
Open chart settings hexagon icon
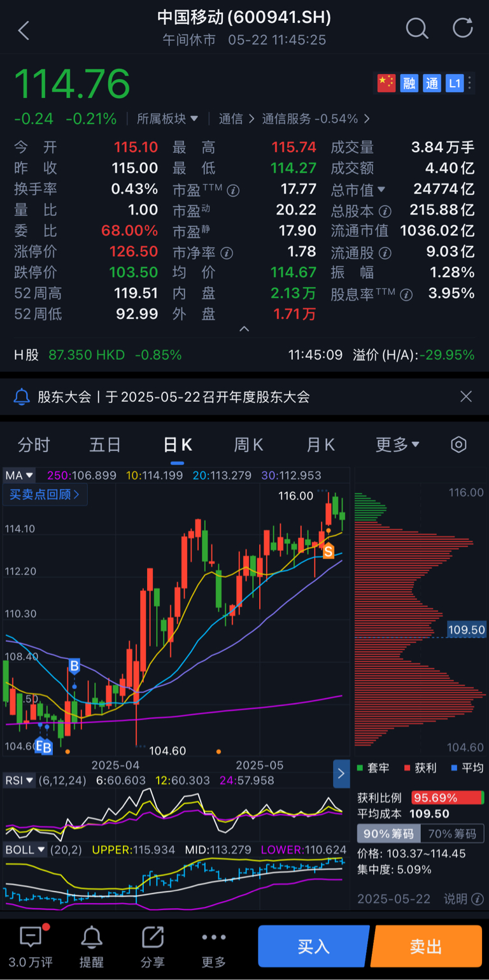click(x=458, y=444)
